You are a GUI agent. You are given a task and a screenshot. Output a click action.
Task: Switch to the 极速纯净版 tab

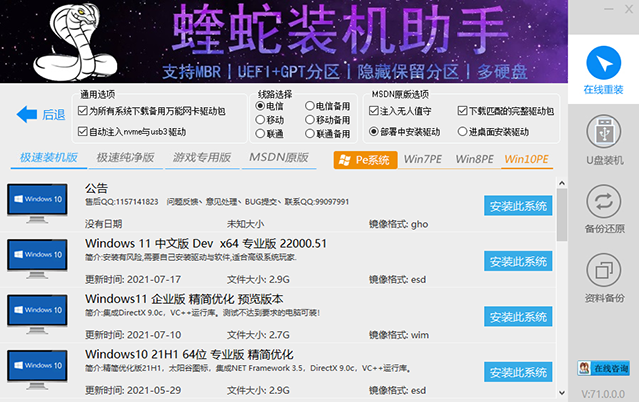pyautogui.click(x=125, y=158)
